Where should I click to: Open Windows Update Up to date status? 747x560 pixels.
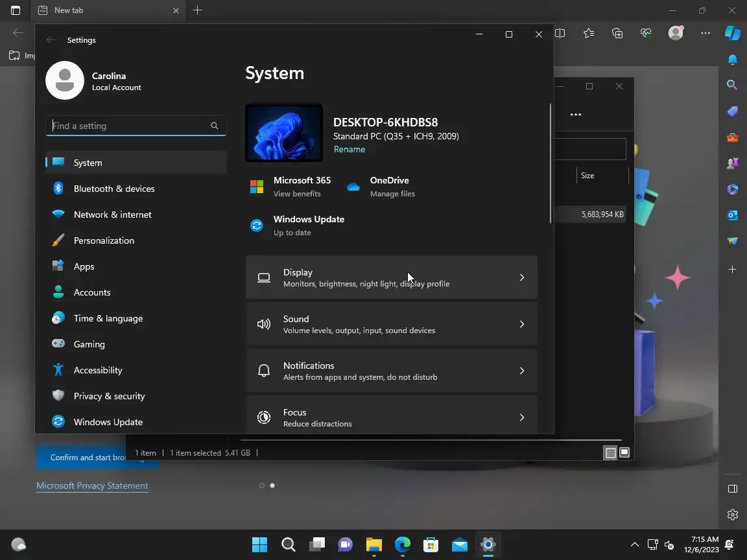297,226
